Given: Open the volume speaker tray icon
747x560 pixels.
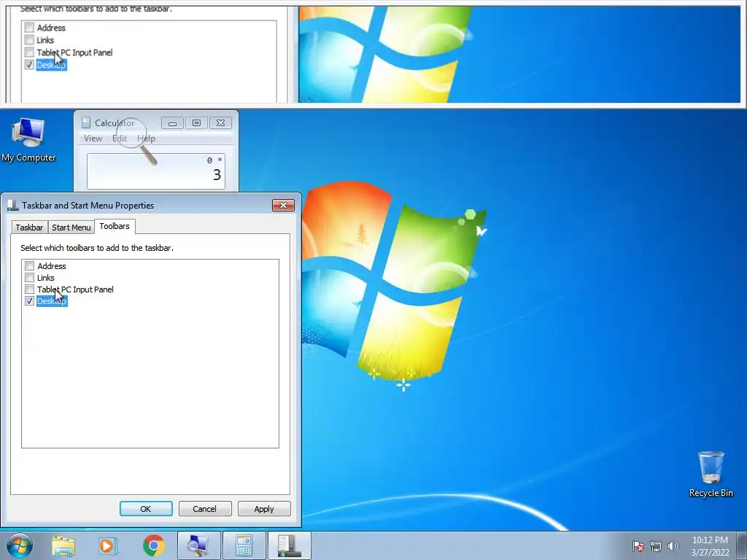Looking at the screenshot, I should pyautogui.click(x=673, y=546).
